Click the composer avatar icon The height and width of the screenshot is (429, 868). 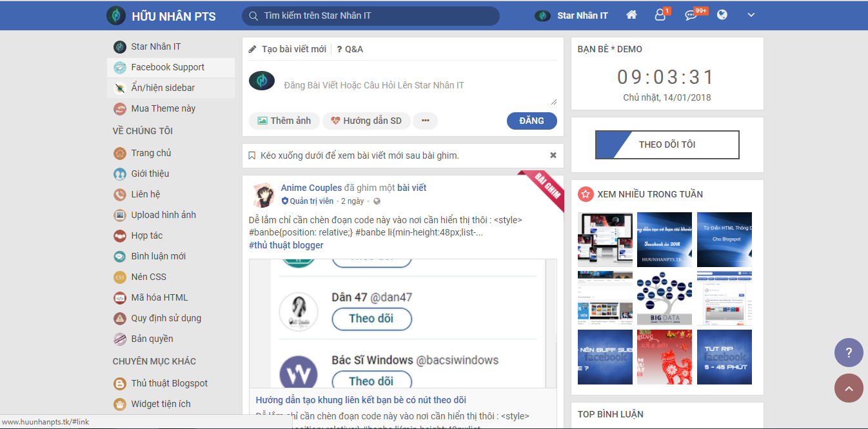click(x=262, y=81)
